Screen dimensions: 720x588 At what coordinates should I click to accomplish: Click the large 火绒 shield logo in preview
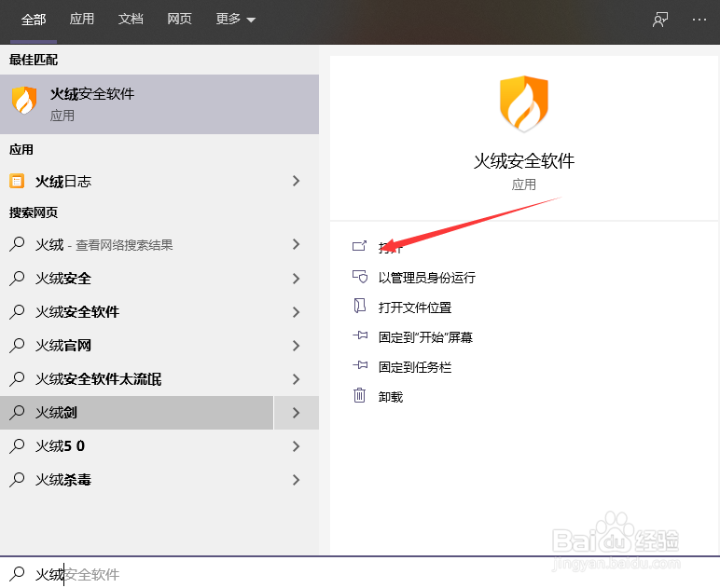pos(524,103)
